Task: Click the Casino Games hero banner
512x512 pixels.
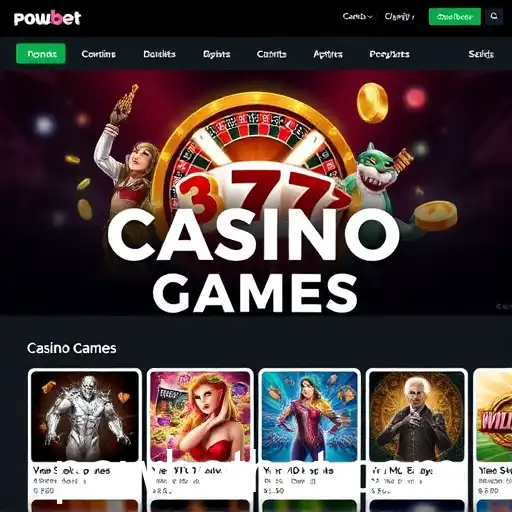Action: coord(256,193)
